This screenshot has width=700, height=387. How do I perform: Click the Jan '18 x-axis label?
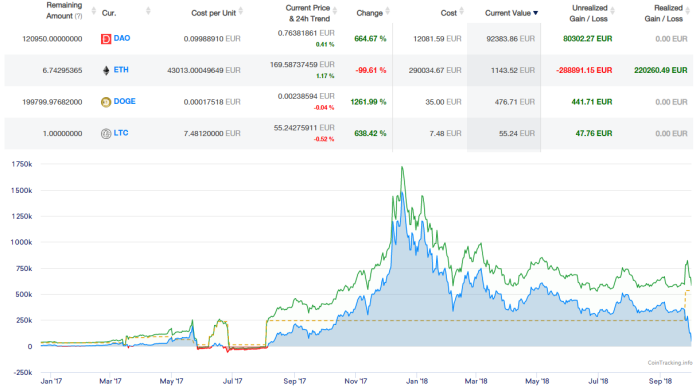point(417,381)
